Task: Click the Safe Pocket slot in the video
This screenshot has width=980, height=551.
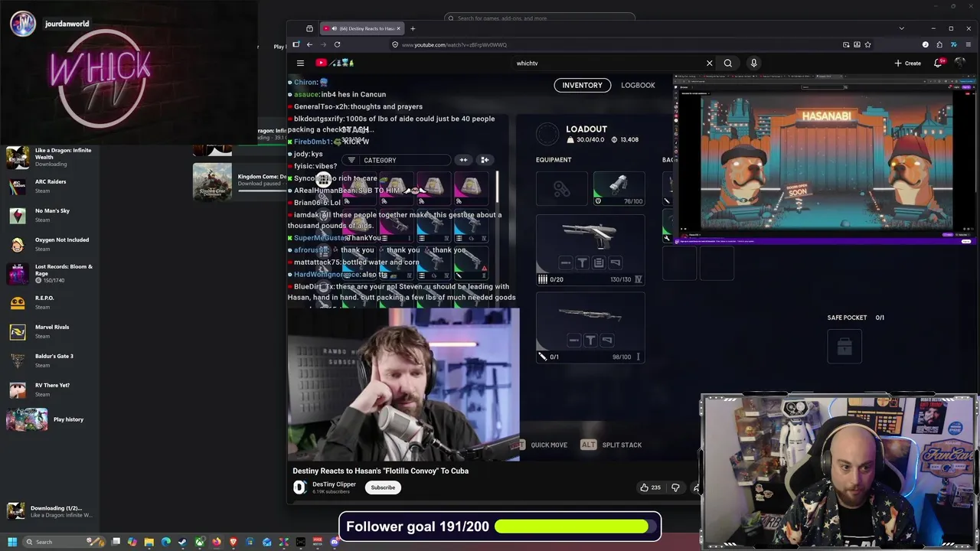Action: click(844, 347)
